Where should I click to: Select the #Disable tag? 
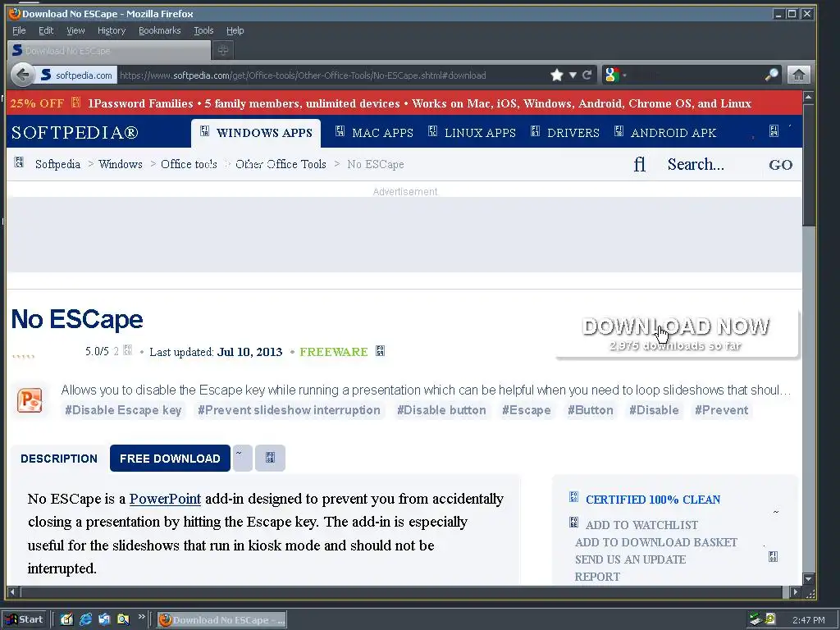[654, 410]
